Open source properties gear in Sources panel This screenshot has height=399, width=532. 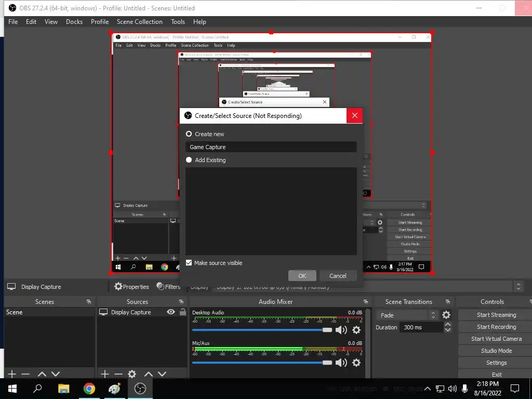(132, 374)
